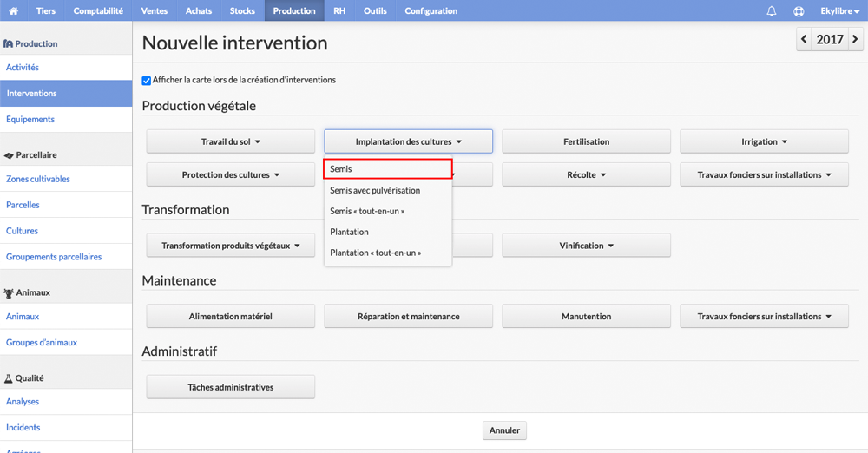Open Équipements in the sidebar

click(66, 119)
